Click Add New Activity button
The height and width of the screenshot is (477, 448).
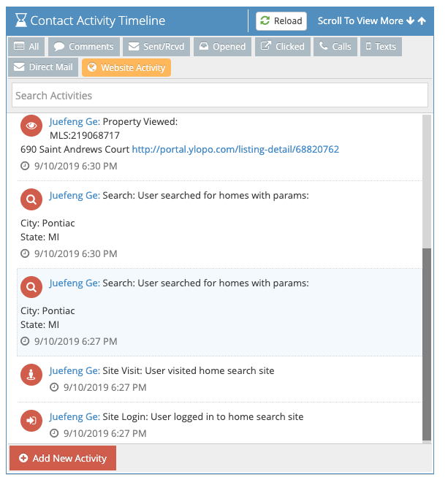point(63,458)
